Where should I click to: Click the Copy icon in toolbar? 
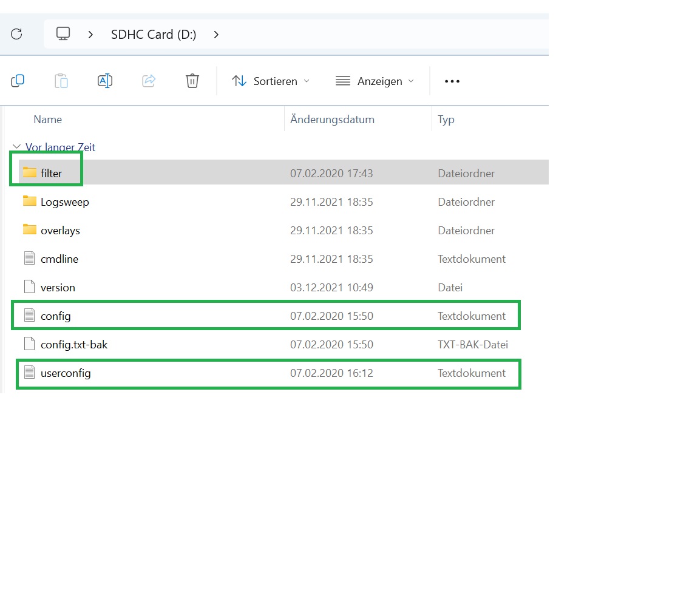tap(18, 81)
